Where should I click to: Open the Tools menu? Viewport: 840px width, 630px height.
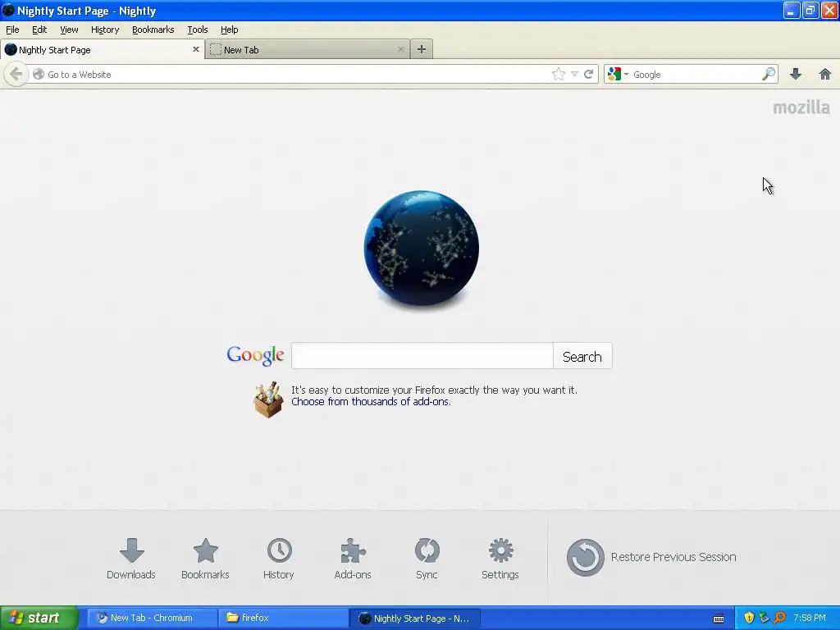click(x=197, y=30)
